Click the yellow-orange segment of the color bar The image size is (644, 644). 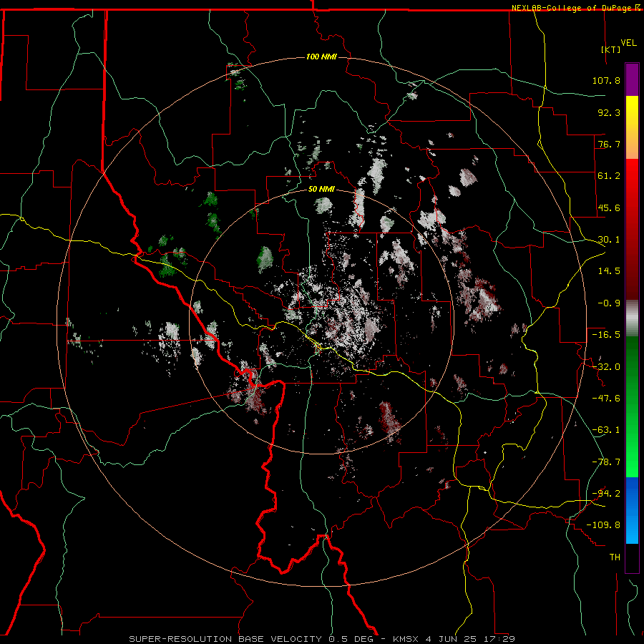pyautogui.click(x=632, y=127)
